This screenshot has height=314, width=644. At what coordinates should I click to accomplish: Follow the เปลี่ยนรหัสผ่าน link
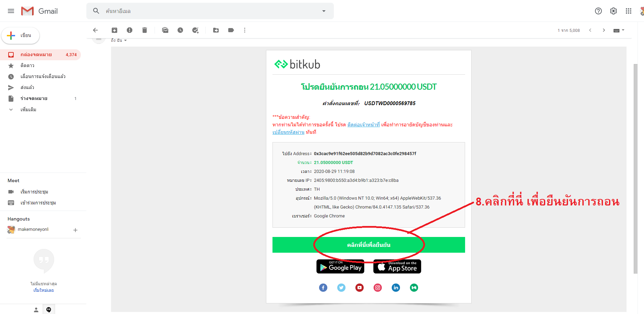(288, 132)
